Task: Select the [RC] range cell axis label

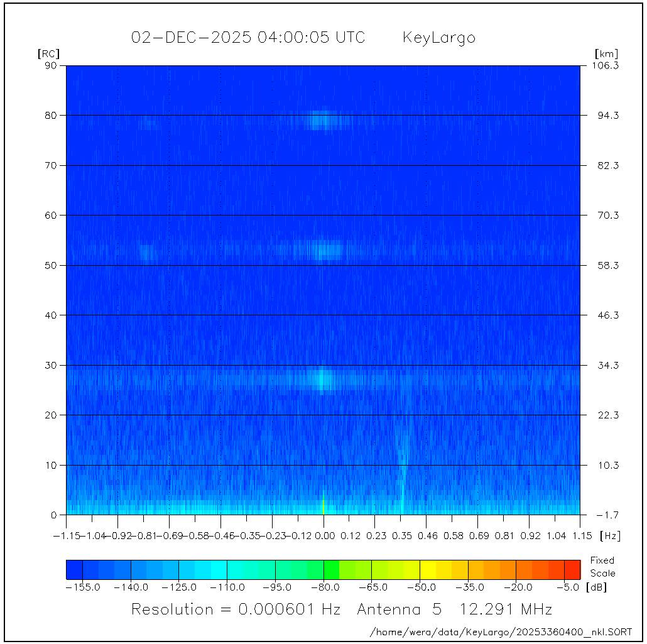Action: pyautogui.click(x=48, y=54)
